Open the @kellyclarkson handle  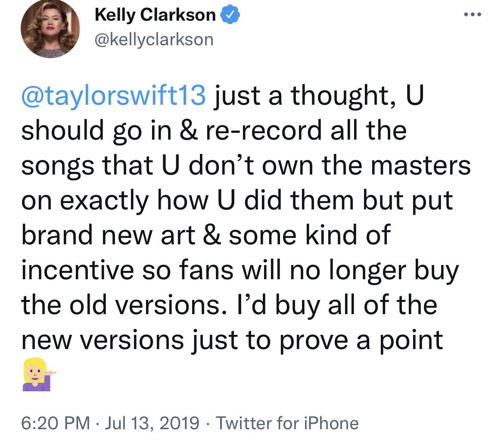click(154, 40)
